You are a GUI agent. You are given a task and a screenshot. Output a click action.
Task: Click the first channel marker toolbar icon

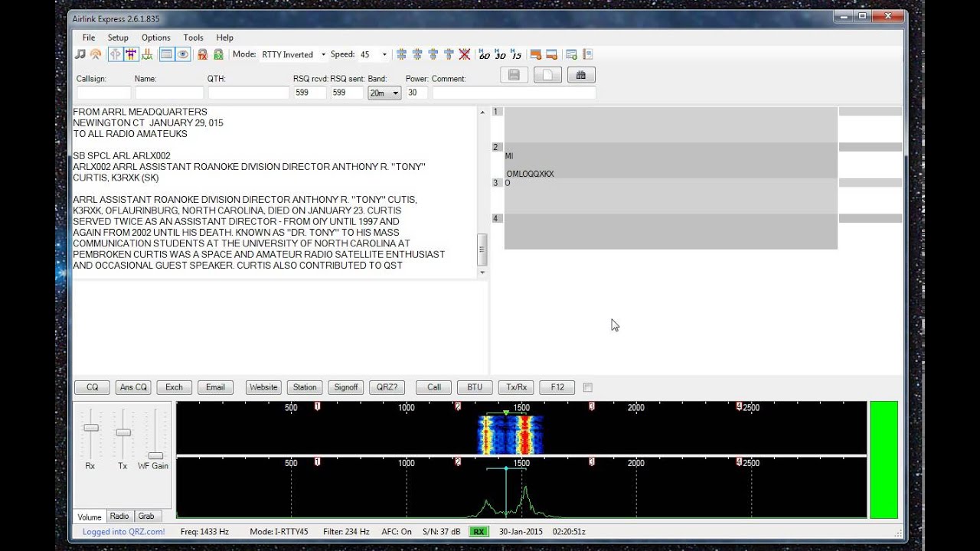[x=401, y=54]
